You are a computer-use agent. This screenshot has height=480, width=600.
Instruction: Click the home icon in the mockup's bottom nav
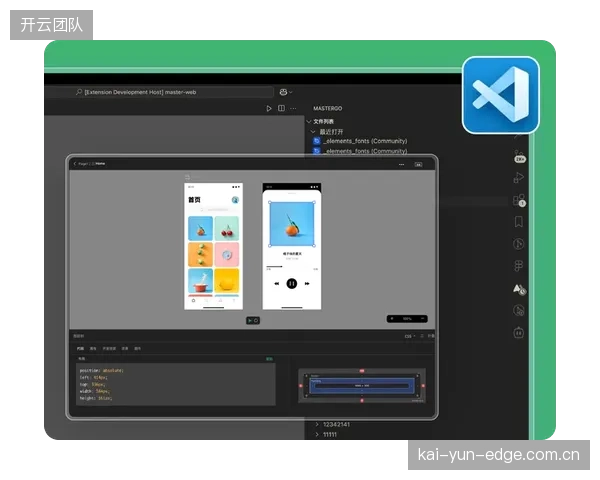tap(193, 301)
